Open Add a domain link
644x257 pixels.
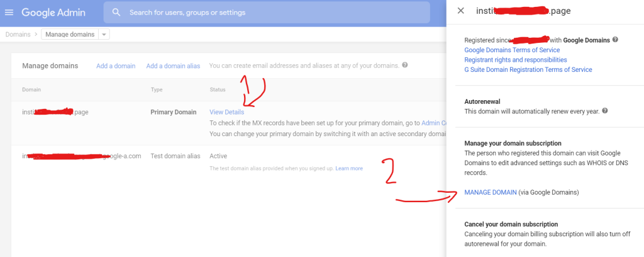(116, 66)
